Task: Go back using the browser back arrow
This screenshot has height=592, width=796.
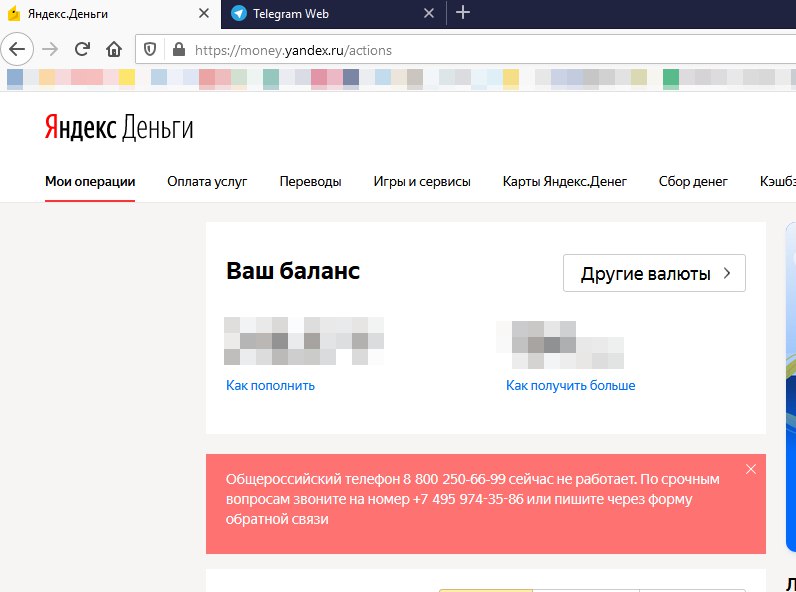Action: (17, 49)
